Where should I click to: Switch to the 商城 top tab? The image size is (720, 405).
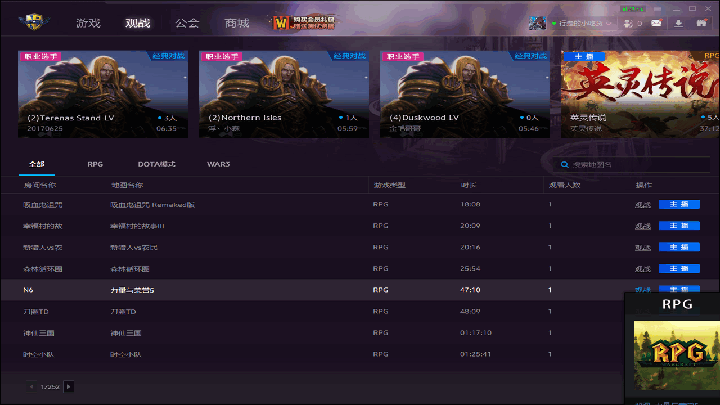pos(236,23)
